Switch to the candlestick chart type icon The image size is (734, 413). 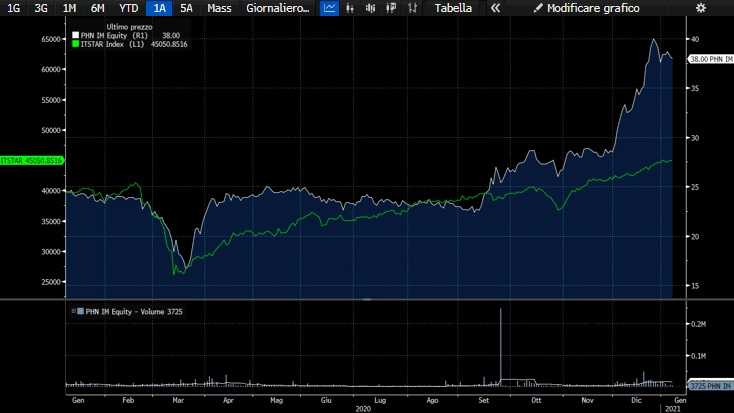pos(370,8)
